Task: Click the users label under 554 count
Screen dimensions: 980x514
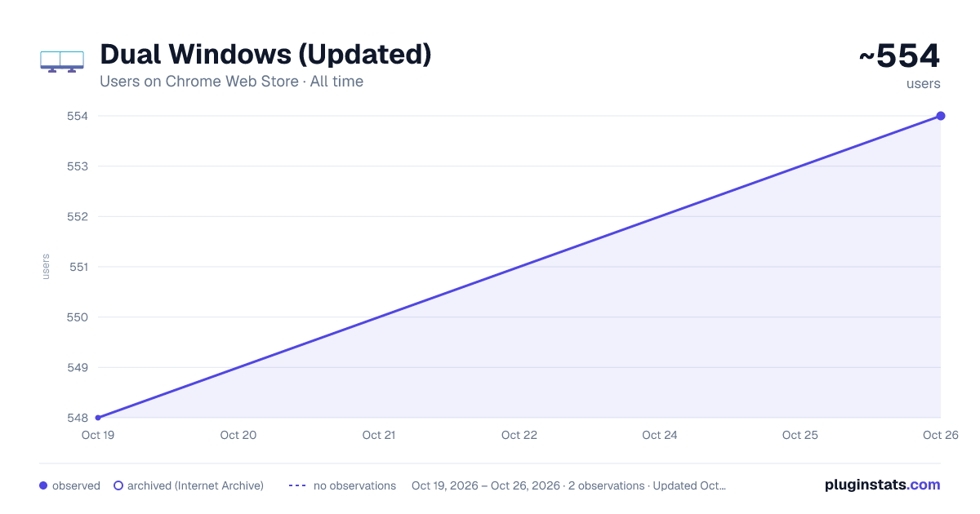Action: pyautogui.click(x=924, y=84)
